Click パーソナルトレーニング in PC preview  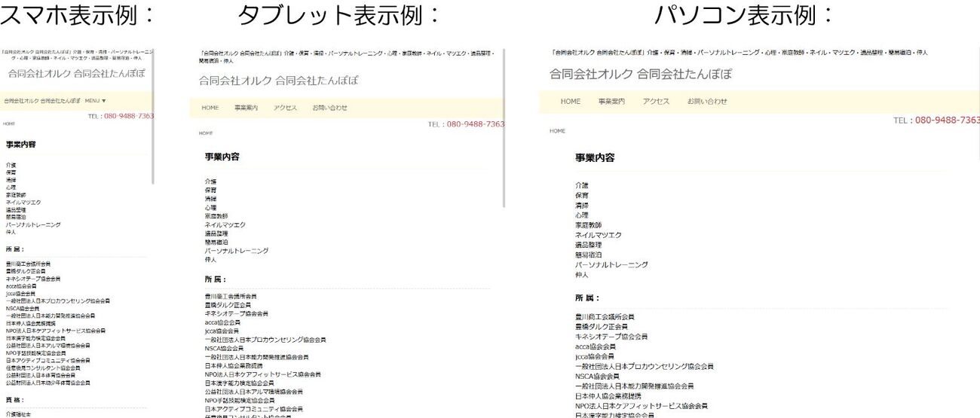(611, 264)
